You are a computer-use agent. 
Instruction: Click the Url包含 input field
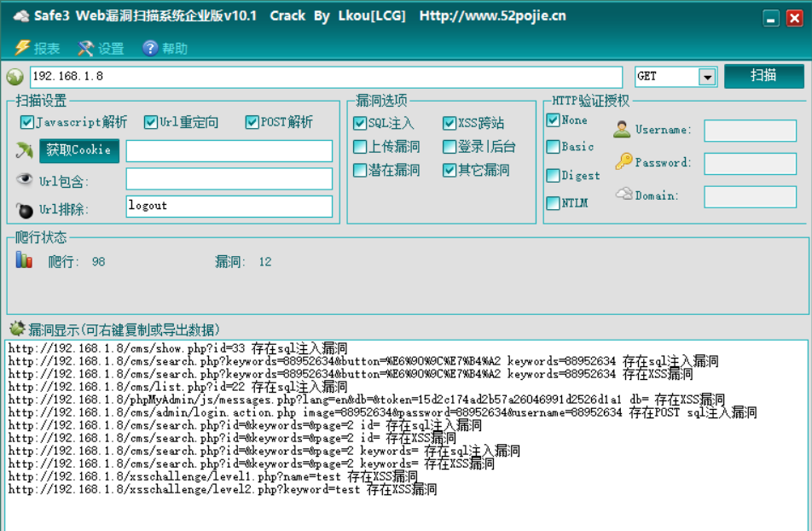point(229,179)
